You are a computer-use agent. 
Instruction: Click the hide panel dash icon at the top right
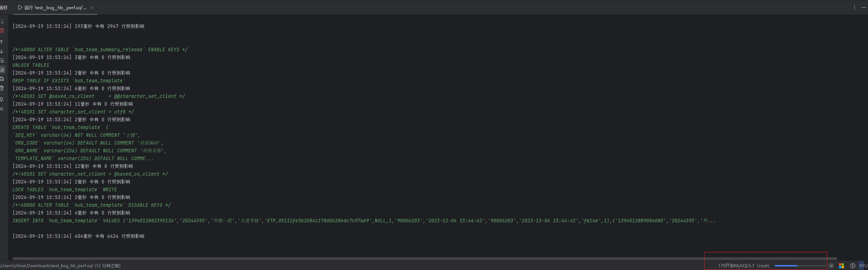tap(863, 7)
